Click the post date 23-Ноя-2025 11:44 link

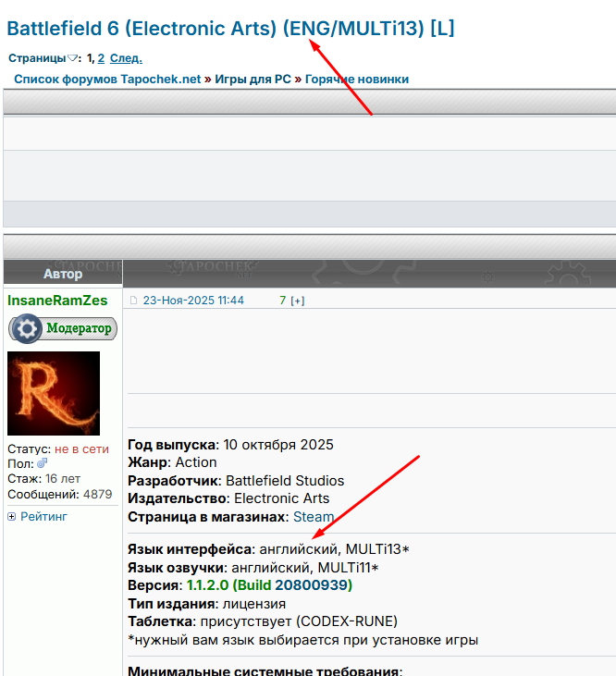pos(193,301)
